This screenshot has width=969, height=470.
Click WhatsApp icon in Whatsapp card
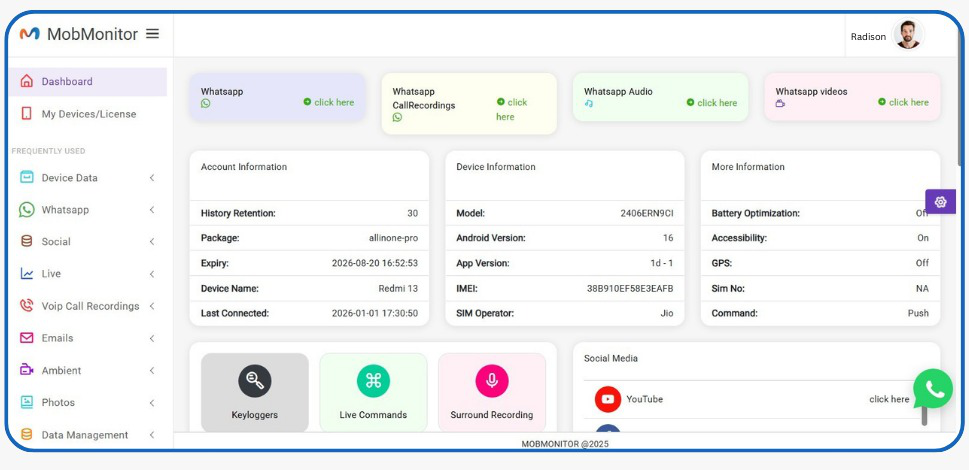click(x=206, y=103)
